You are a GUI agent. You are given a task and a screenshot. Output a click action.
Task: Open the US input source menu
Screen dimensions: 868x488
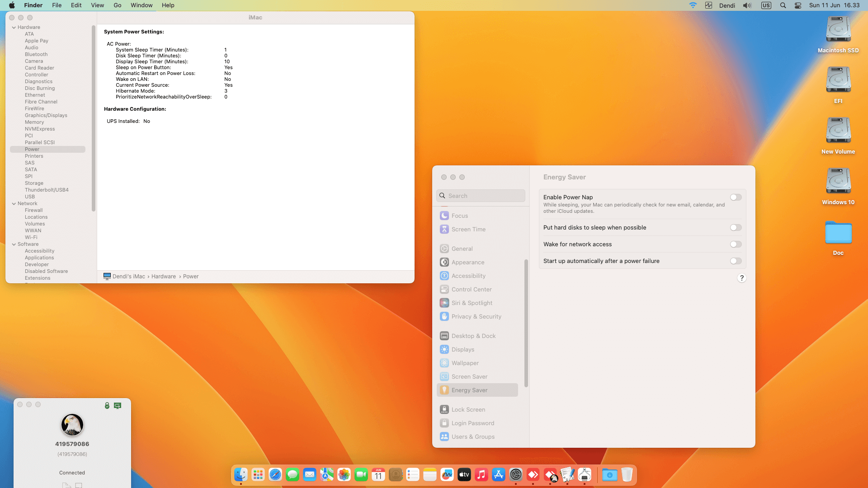click(766, 5)
